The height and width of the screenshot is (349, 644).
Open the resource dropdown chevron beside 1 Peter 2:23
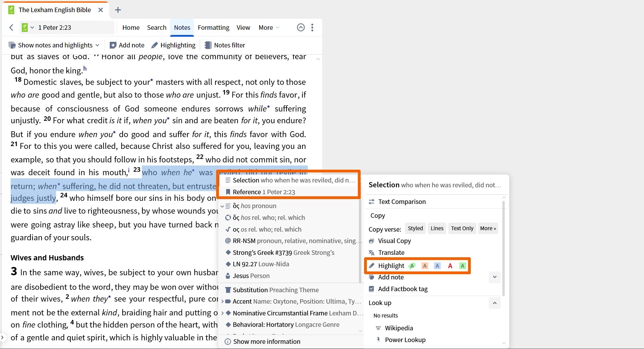pos(32,27)
